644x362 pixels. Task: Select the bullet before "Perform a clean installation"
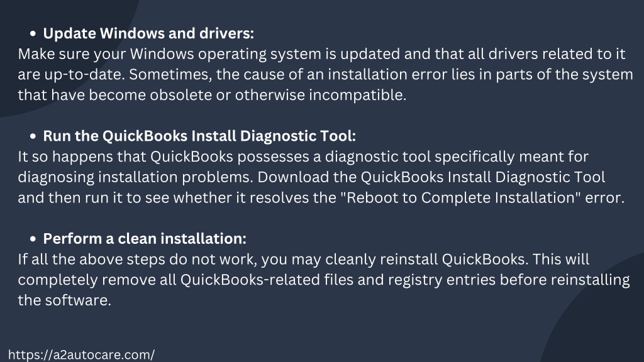(33, 239)
